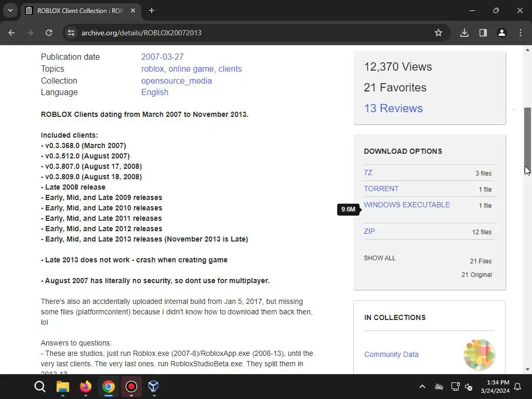This screenshot has width=532, height=399.
Task: Open the online game topic link
Action: (191, 69)
